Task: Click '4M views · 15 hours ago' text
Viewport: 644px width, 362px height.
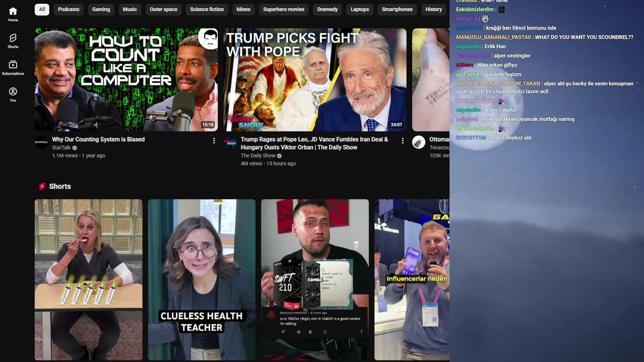Action: coord(268,163)
